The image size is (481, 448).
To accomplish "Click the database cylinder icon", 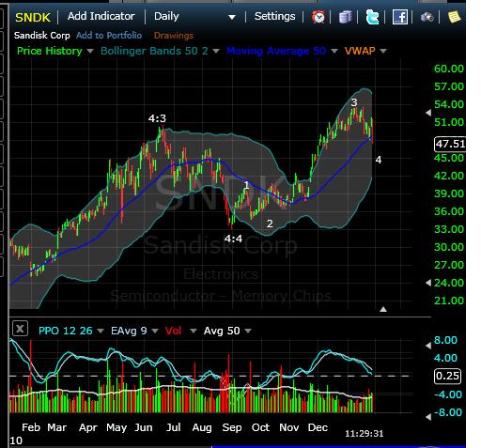I will (345, 17).
